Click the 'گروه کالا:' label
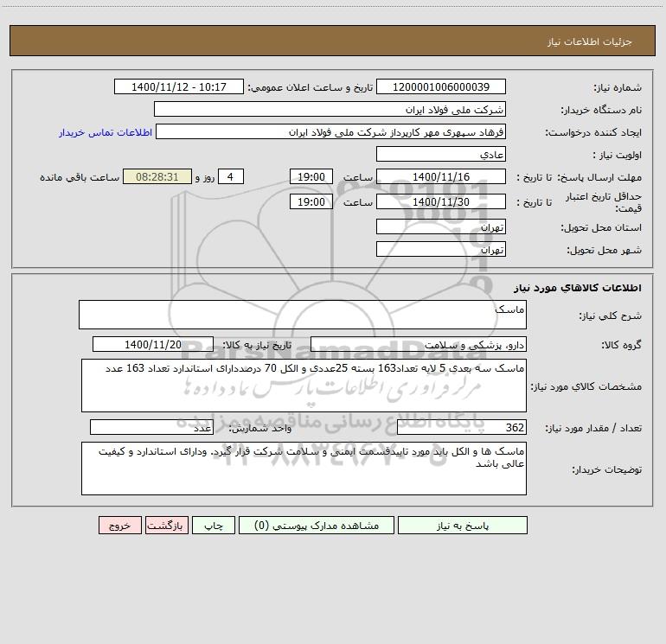 [x=621, y=345]
